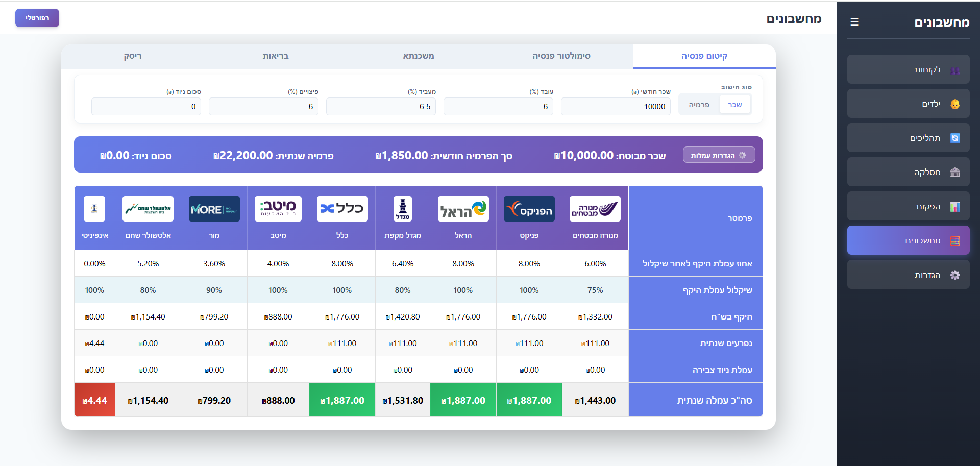Select the שכר calculation type
Screen dimensions: 980x466
pos(735,105)
